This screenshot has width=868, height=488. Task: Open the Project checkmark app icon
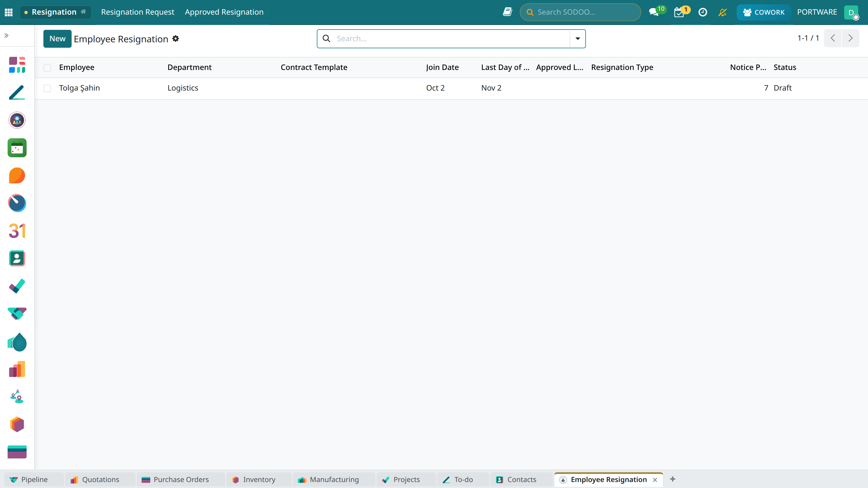(x=17, y=286)
